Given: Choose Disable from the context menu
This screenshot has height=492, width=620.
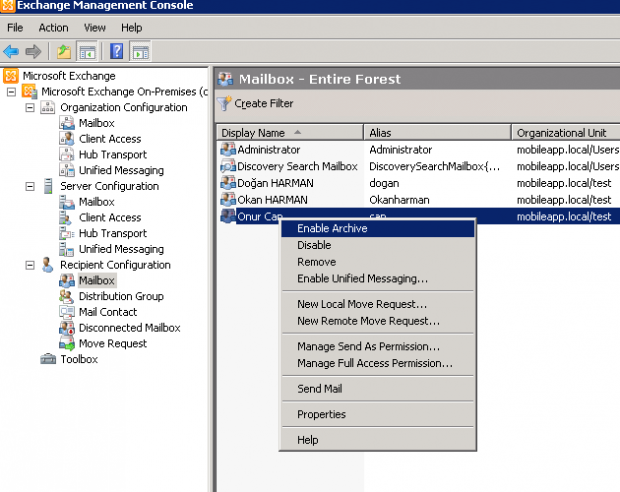Looking at the screenshot, I should coord(378,245).
